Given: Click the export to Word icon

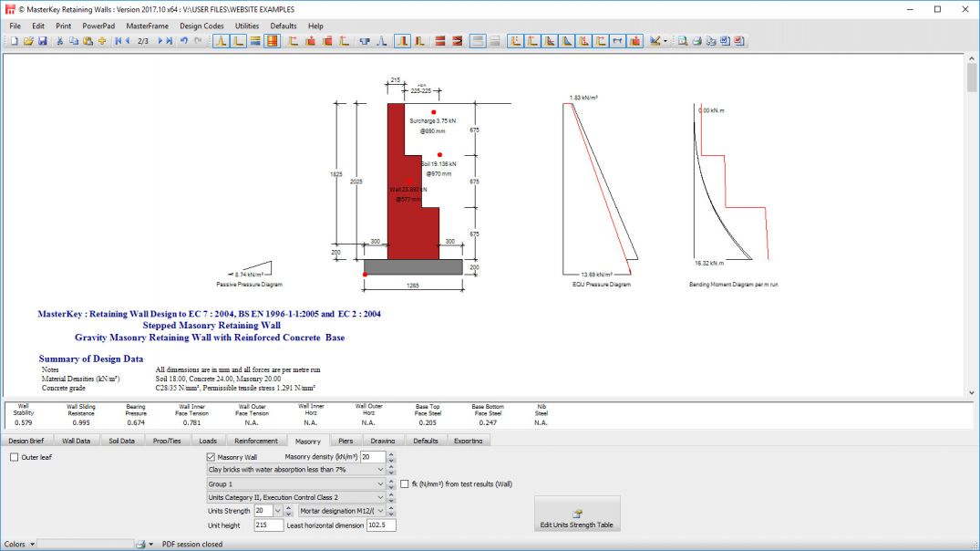Looking at the screenshot, I should click(725, 41).
